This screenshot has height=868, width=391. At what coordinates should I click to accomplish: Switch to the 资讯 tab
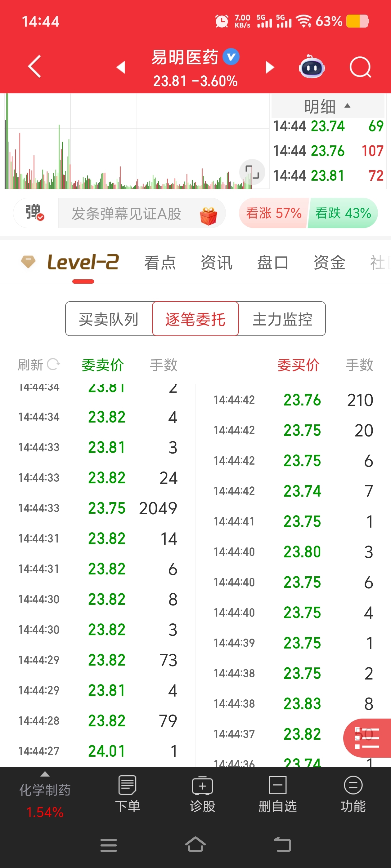coord(217,263)
